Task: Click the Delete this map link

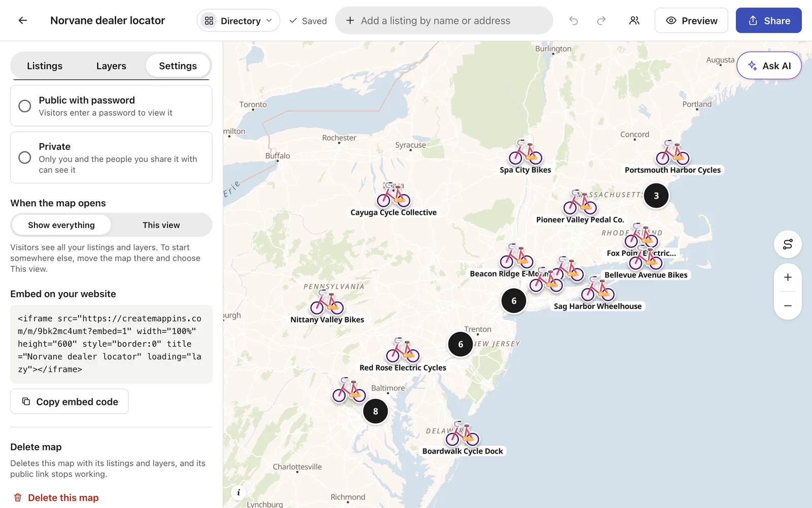Action: 56,498
